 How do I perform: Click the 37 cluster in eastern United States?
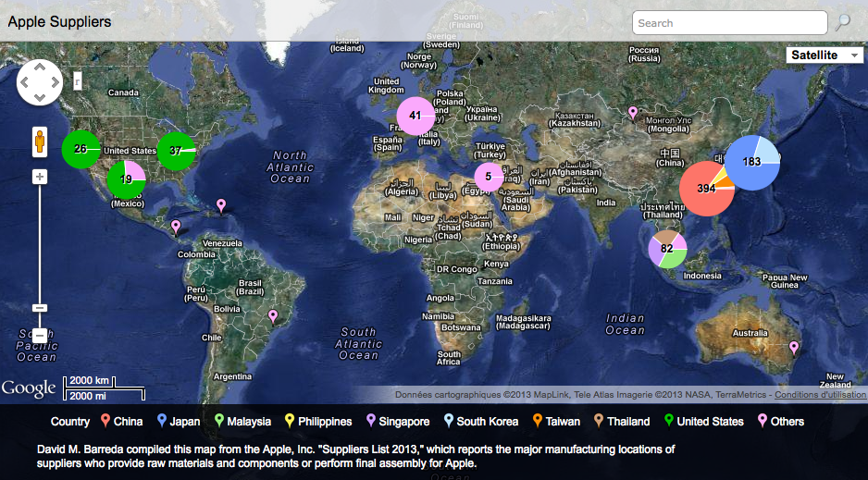176,151
